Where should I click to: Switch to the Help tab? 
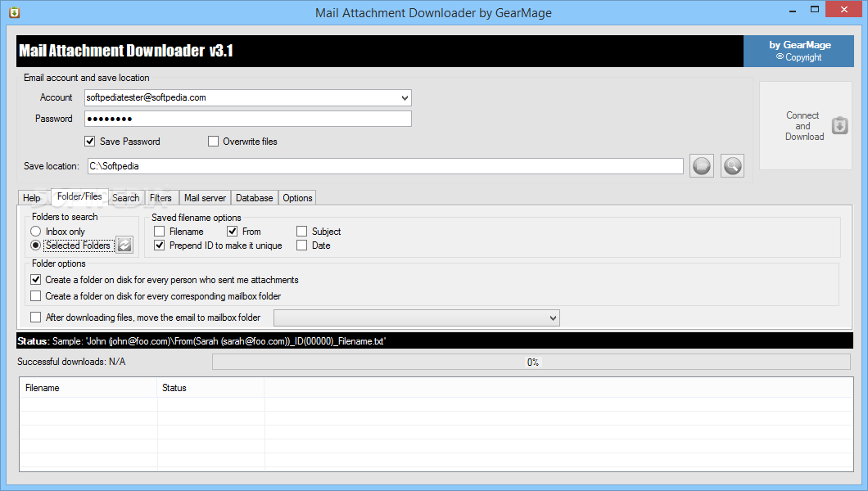pyautogui.click(x=32, y=198)
